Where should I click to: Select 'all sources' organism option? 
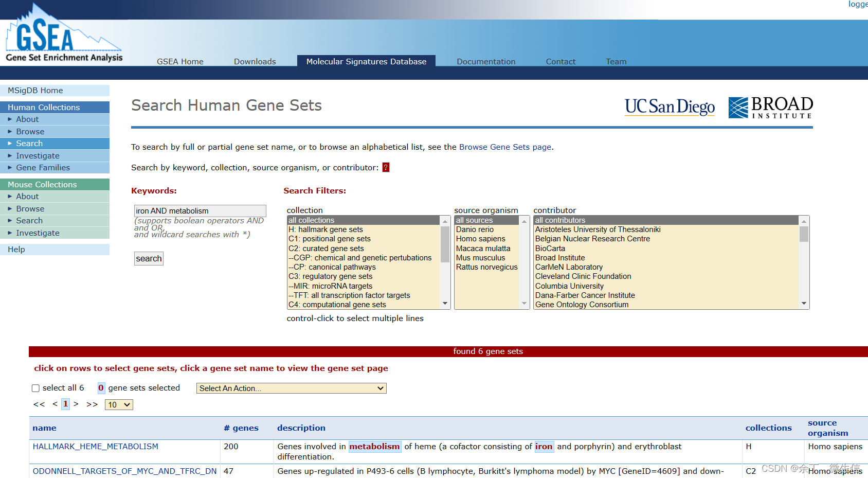click(x=487, y=220)
